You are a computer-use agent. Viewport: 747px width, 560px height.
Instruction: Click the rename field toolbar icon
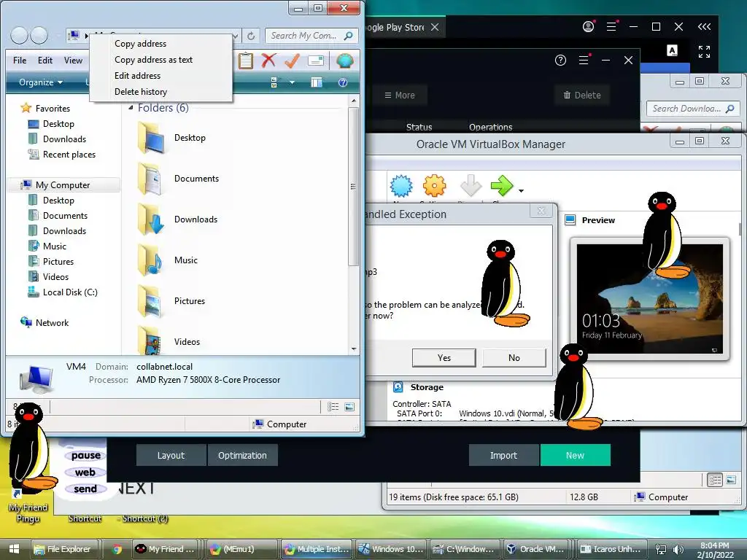click(x=316, y=61)
